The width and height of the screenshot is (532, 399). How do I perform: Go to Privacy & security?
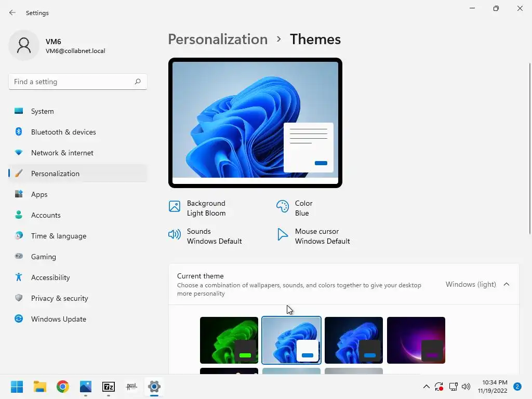78,298
